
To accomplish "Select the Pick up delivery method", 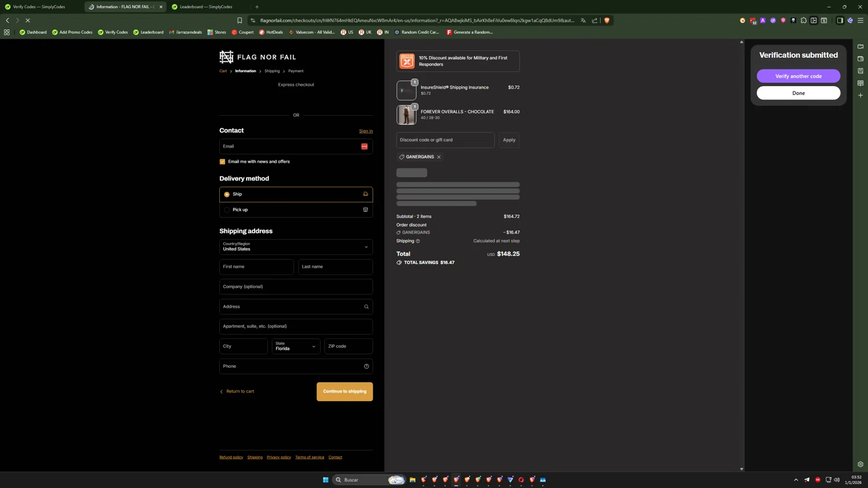I will click(296, 210).
